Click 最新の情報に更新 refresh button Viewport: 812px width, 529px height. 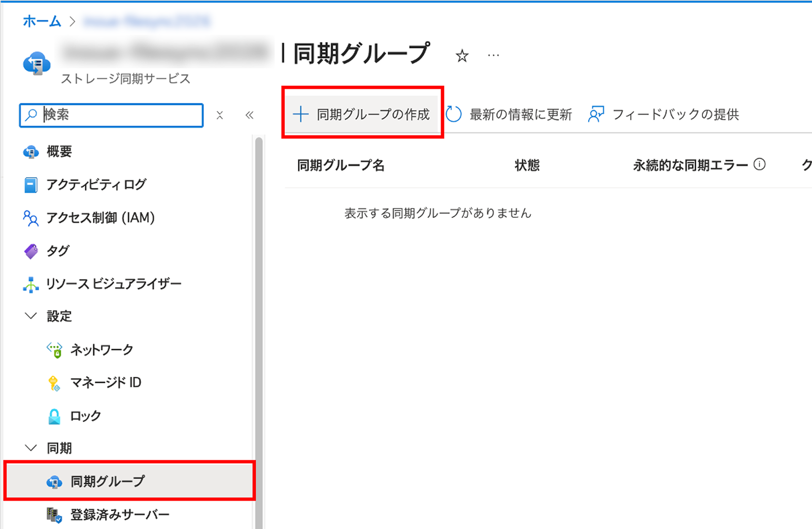point(509,114)
